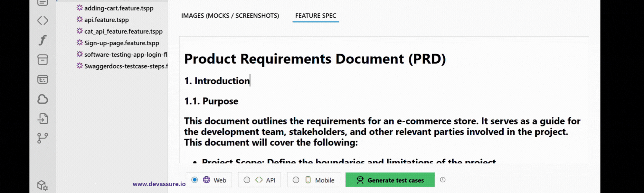
Task: Switch to Images (Mocks / Screenshots) tab
Action: pyautogui.click(x=230, y=15)
